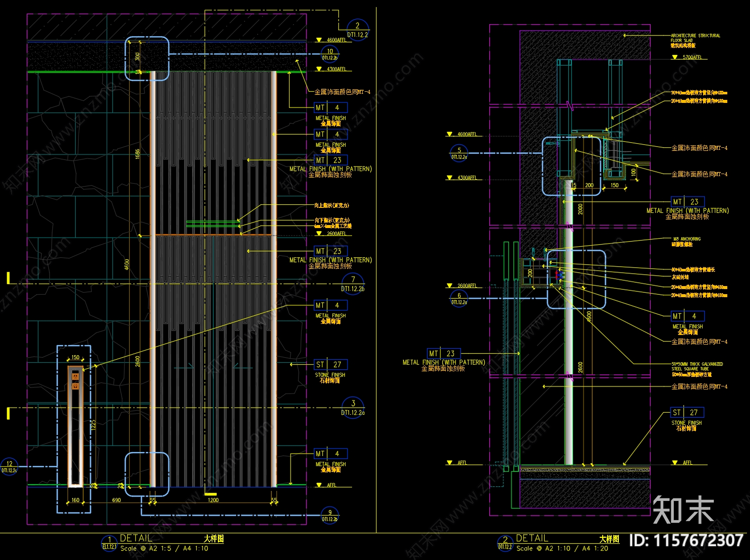This screenshot has height=560, width=750.
Task: Select the '向下指示(亚克力)' annotation
Action: (331, 220)
